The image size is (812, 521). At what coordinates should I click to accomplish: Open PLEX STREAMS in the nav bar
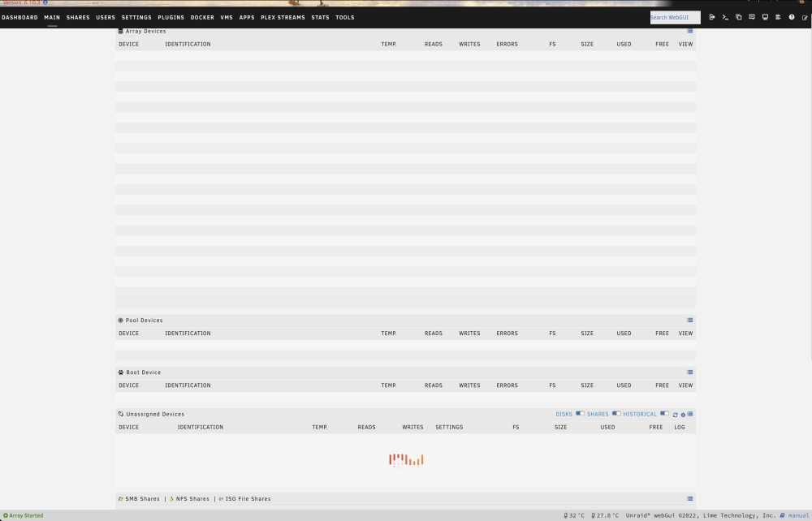pyautogui.click(x=283, y=17)
